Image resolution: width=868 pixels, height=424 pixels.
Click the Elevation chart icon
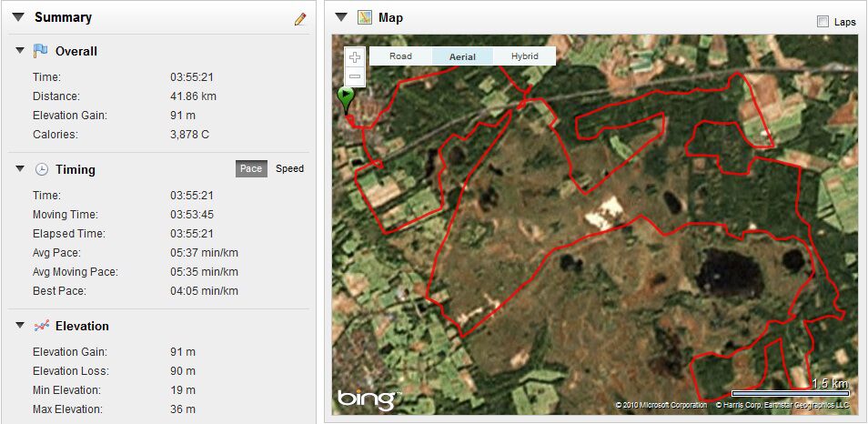[41, 326]
